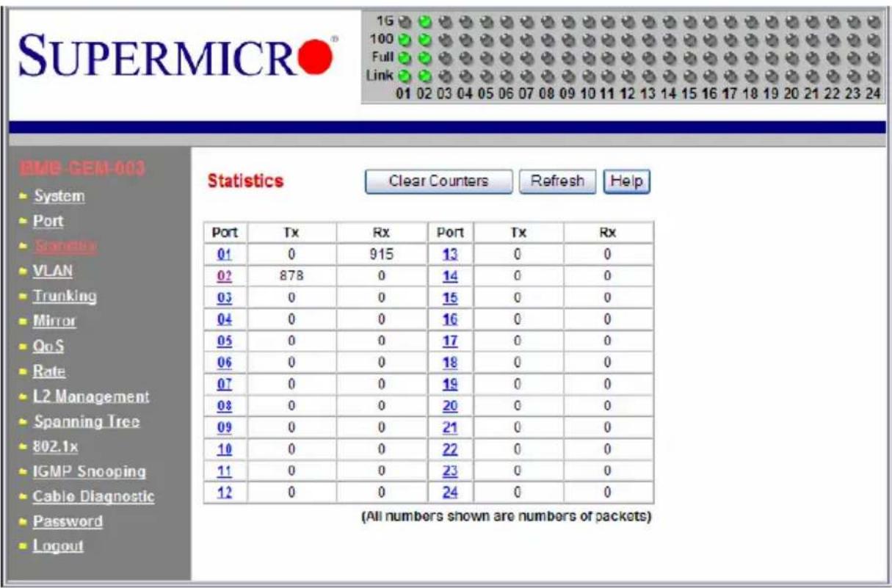Viewport: 892px width, 588px height.
Task: Select port 15 link
Action: coord(451,297)
